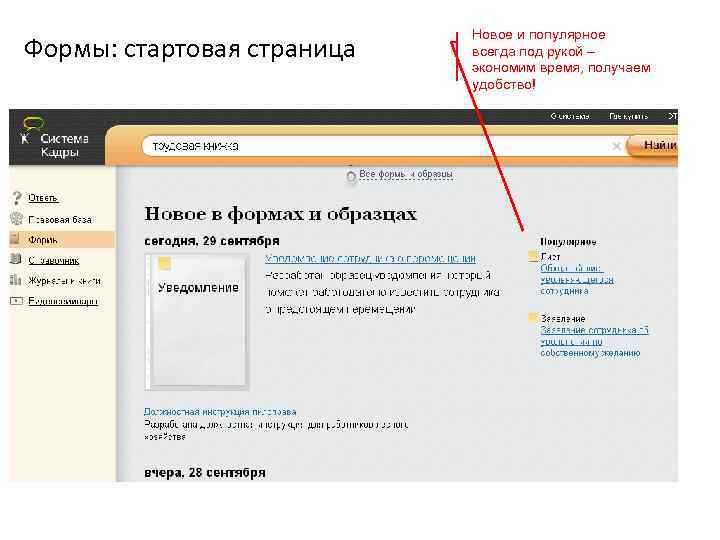Open the Видеосеминары section
The height and width of the screenshot is (540, 720).
pyautogui.click(x=63, y=301)
